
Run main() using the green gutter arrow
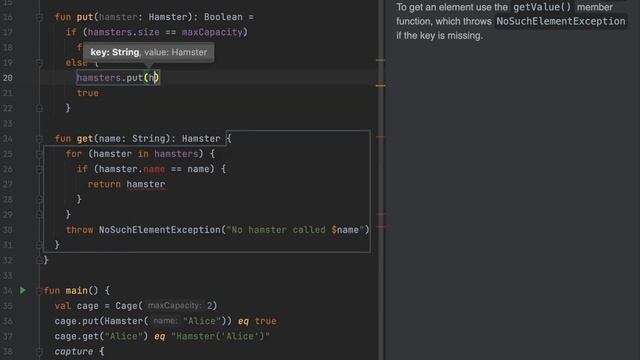pyautogui.click(x=23, y=290)
